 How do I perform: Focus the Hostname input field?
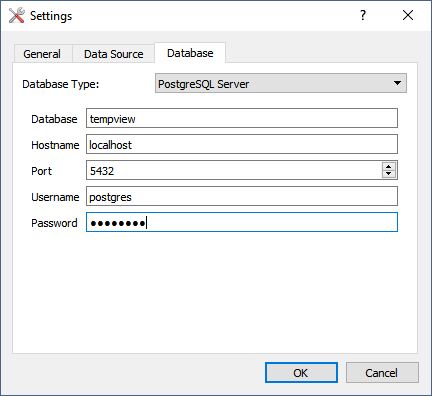tap(242, 144)
